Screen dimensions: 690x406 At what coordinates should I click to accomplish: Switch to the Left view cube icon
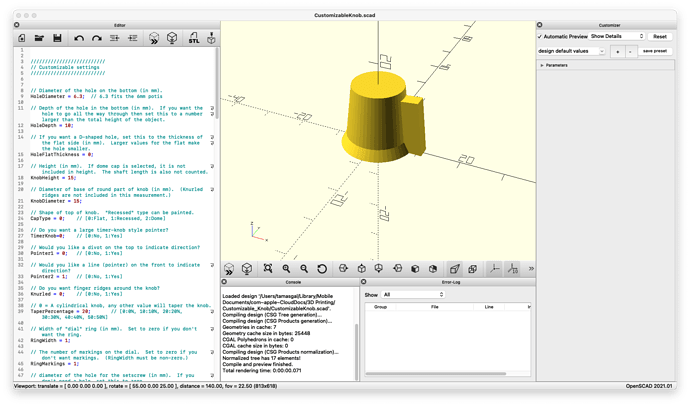point(397,269)
